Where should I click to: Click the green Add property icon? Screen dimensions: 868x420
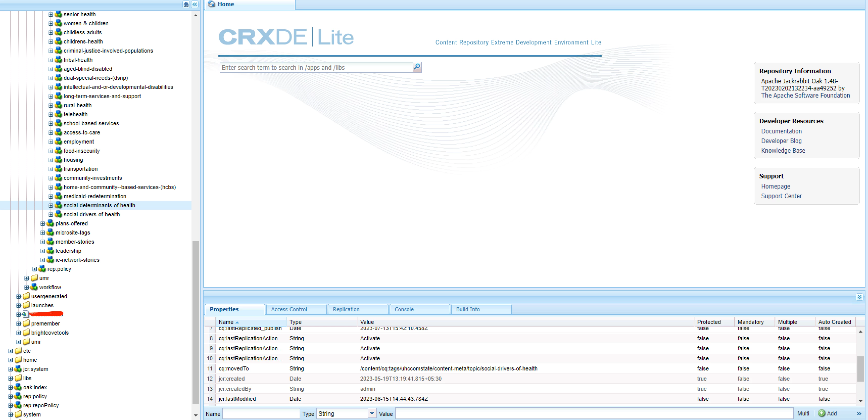coord(822,413)
